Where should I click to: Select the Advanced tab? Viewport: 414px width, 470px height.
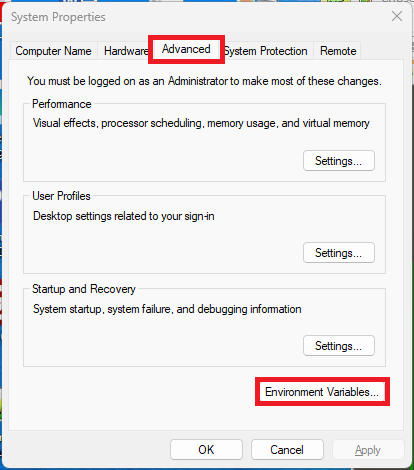tap(186, 49)
